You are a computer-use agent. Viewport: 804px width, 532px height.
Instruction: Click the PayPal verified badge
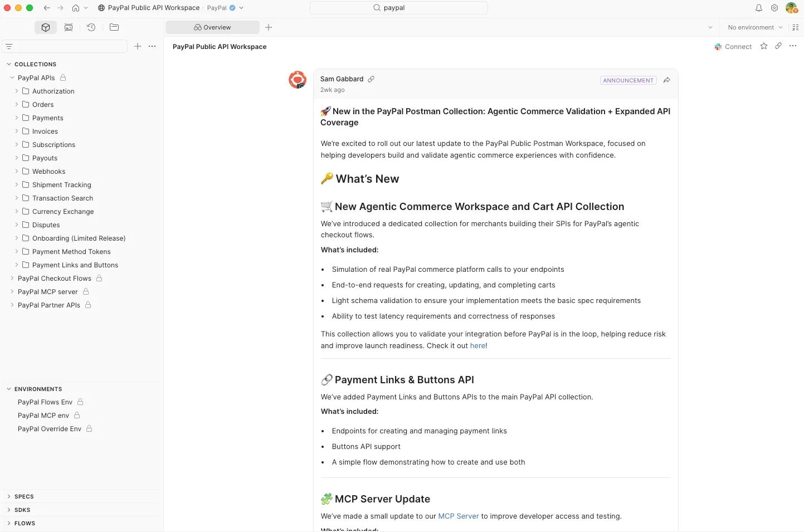(232, 8)
